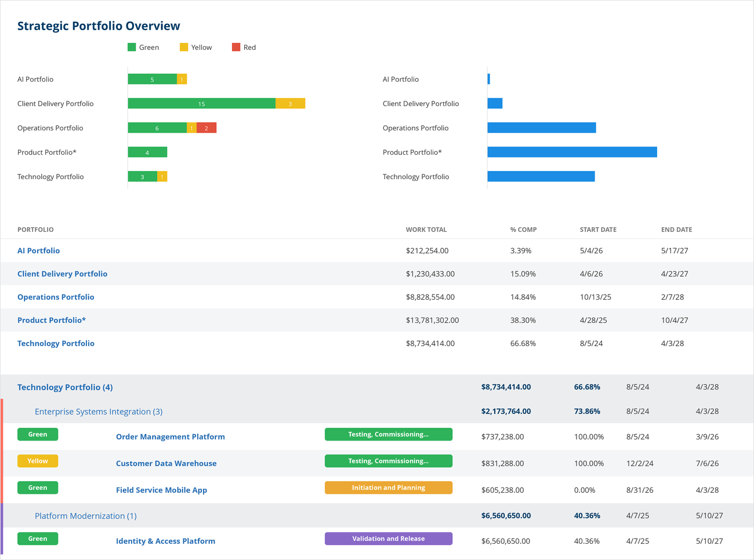Click the Green status badge for Order Management Platform
754x560 pixels.
(38, 434)
